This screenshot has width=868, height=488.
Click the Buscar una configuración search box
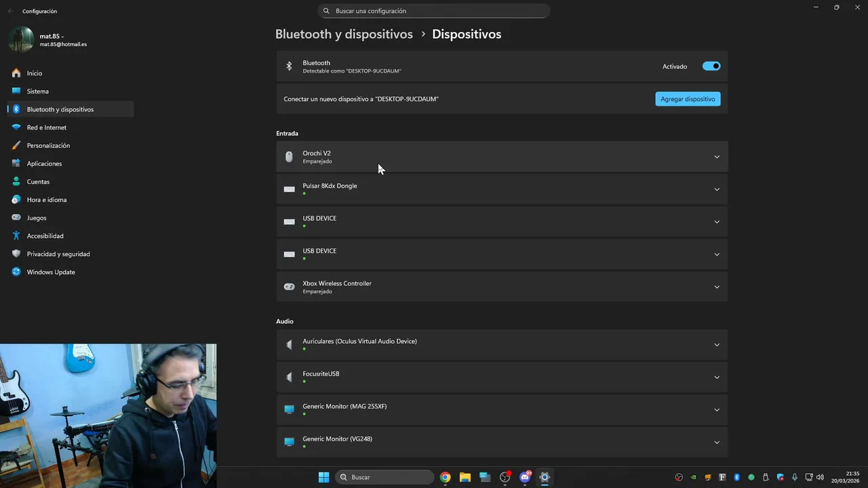434,11
